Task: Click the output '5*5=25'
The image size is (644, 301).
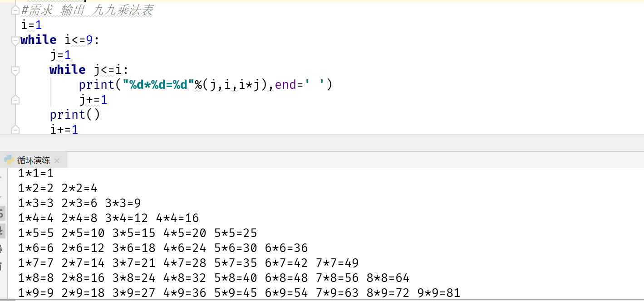Action: coord(236,233)
